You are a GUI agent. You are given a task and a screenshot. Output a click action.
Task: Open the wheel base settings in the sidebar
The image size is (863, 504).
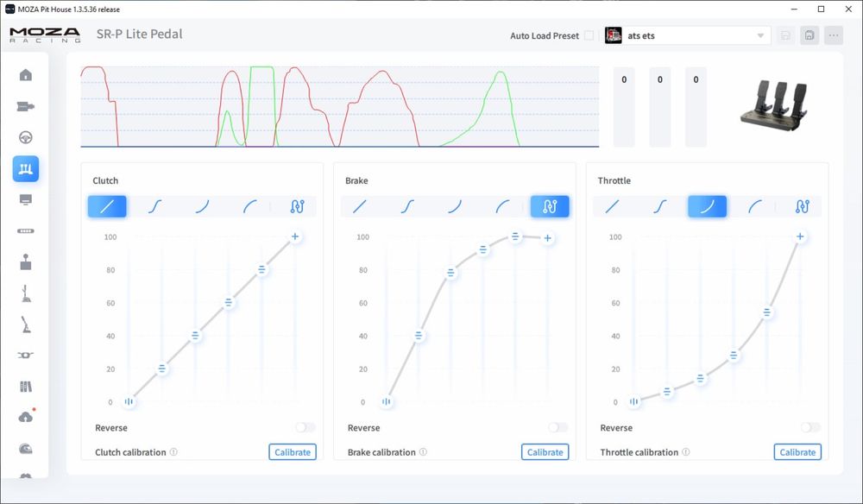(26, 106)
